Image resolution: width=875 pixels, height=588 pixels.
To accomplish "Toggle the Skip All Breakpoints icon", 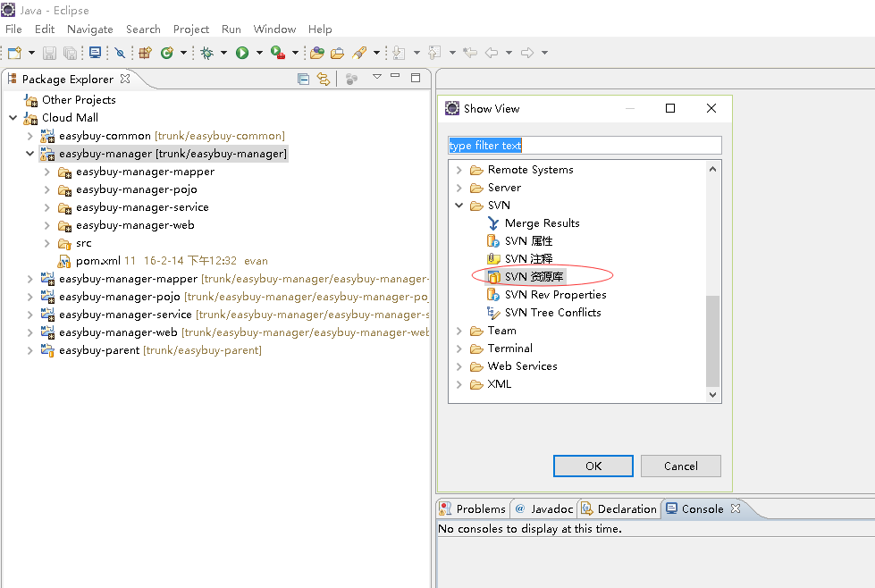I will [x=120, y=53].
